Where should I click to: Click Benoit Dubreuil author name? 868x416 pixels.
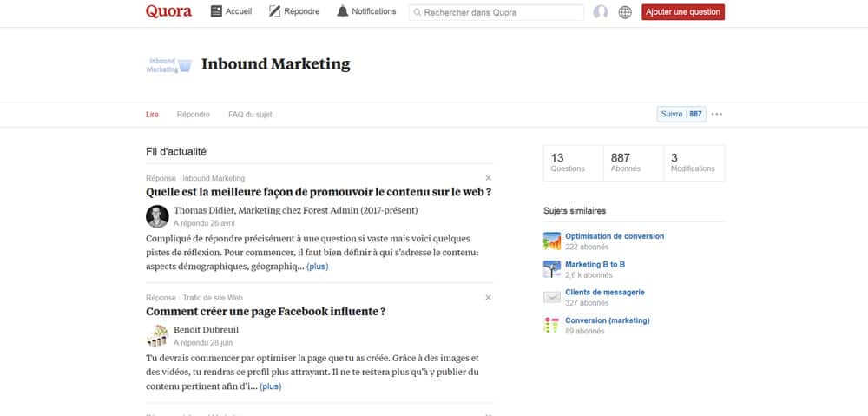[x=206, y=330]
